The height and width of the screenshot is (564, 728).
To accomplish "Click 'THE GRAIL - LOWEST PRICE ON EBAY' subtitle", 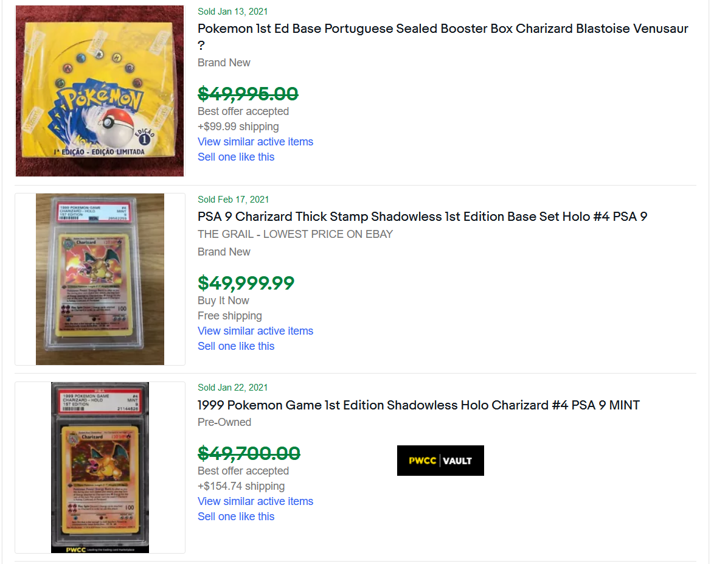I will pos(295,234).
